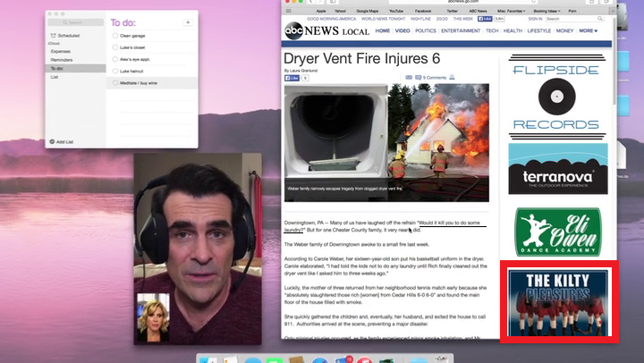Open VIDEO section of ABC News
644x363 pixels.
(402, 30)
